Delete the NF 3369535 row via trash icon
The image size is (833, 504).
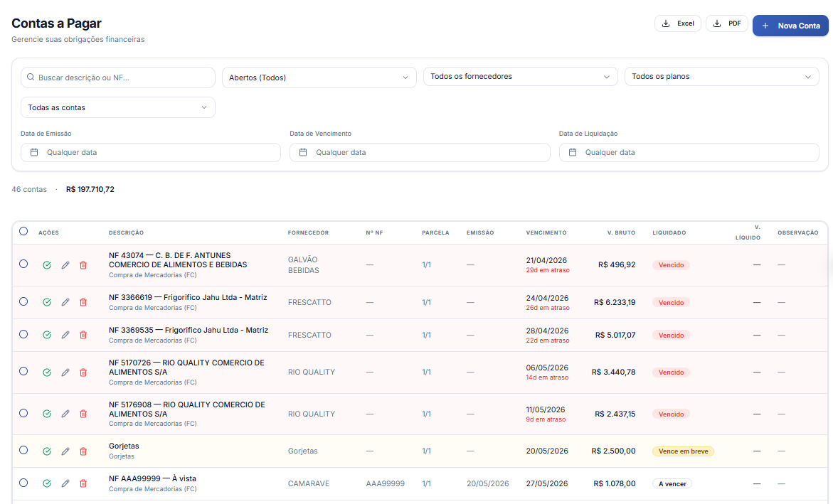tap(83, 335)
